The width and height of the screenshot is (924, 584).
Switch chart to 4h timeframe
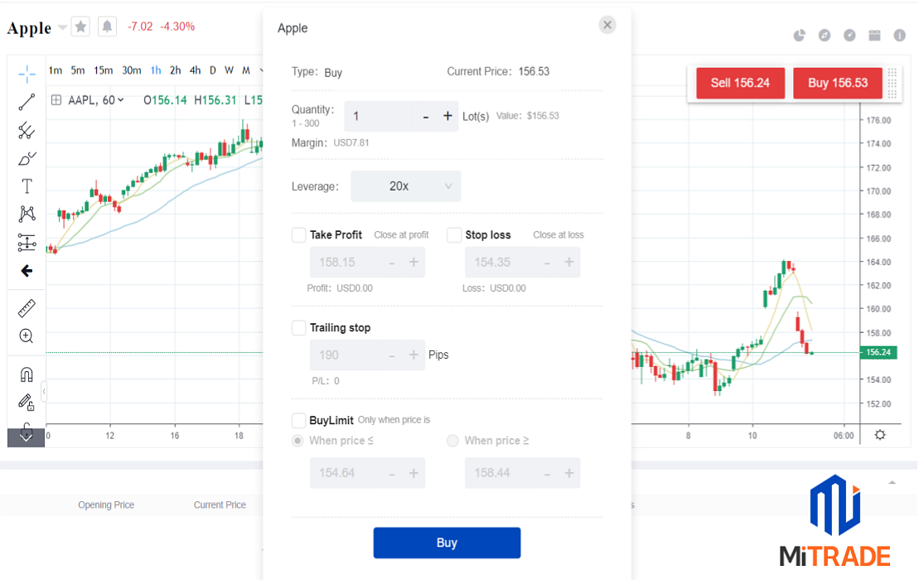pos(195,70)
